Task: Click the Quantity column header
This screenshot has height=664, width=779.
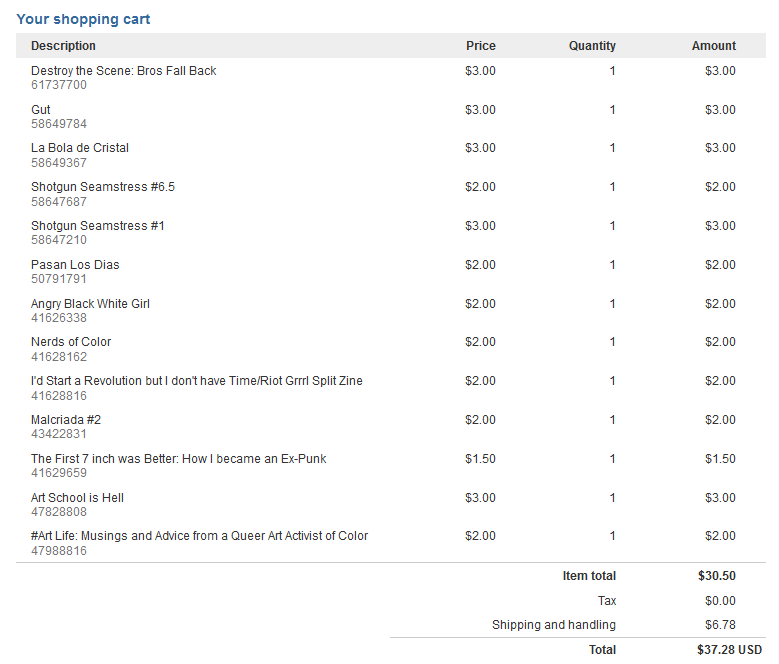Action: click(x=592, y=46)
